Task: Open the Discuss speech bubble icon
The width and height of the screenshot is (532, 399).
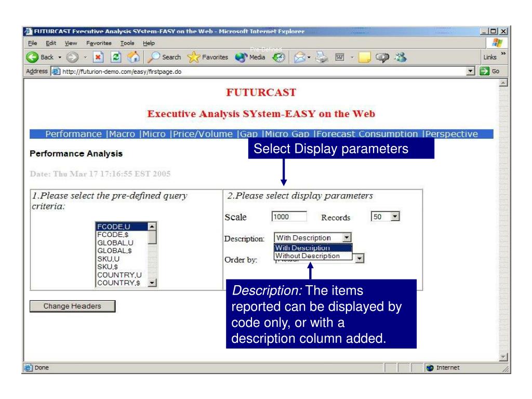Action: click(x=382, y=57)
